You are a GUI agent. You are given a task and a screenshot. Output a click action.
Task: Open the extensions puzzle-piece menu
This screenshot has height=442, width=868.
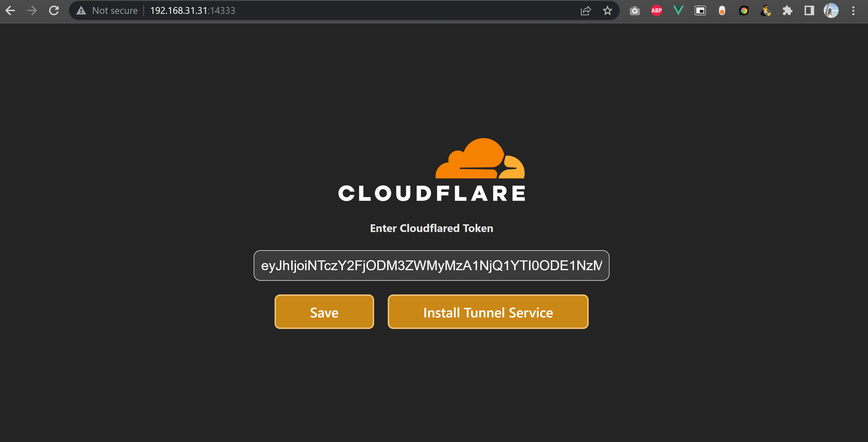tap(788, 10)
